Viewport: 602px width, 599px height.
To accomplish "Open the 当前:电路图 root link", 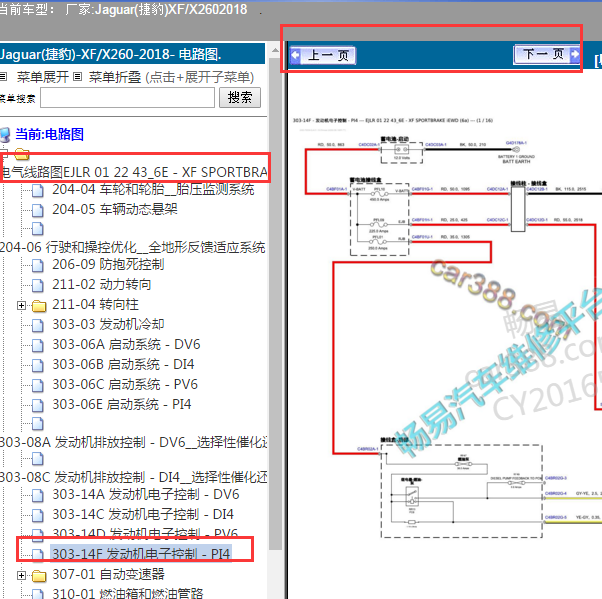I will click(50, 134).
